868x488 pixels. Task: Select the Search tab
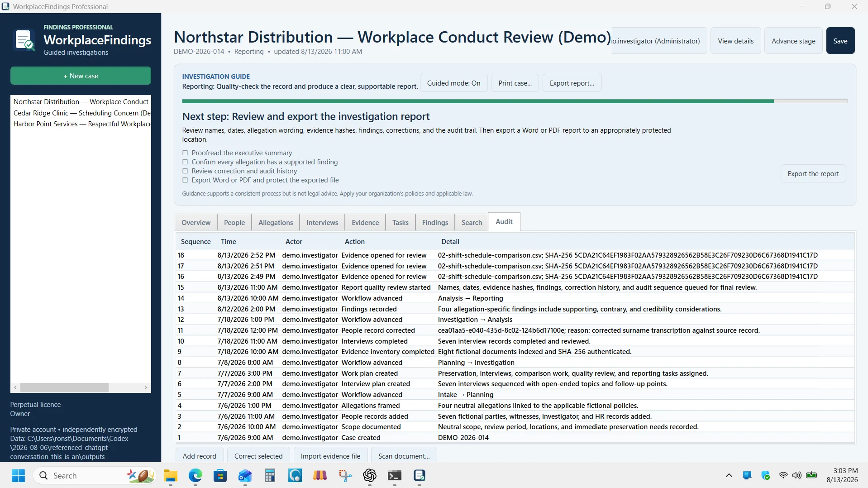coord(472,223)
